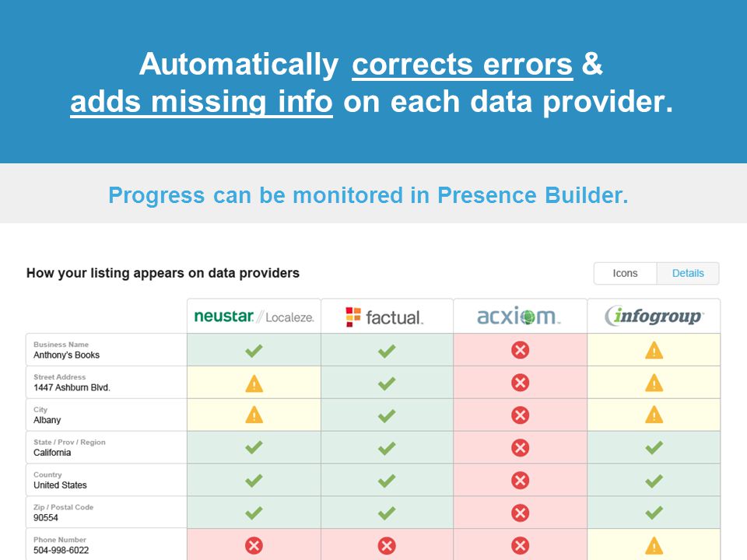Click Infogroup's green checkmark for Country

(654, 481)
